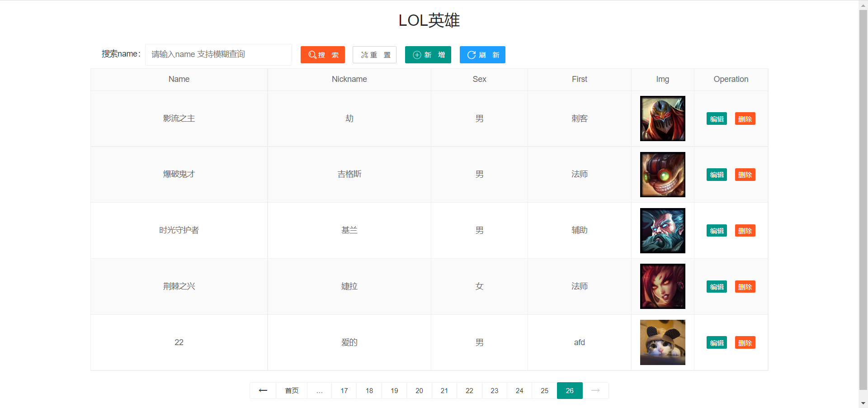The height and width of the screenshot is (408, 868).
Task: Go to page 18
Action: tap(369, 390)
